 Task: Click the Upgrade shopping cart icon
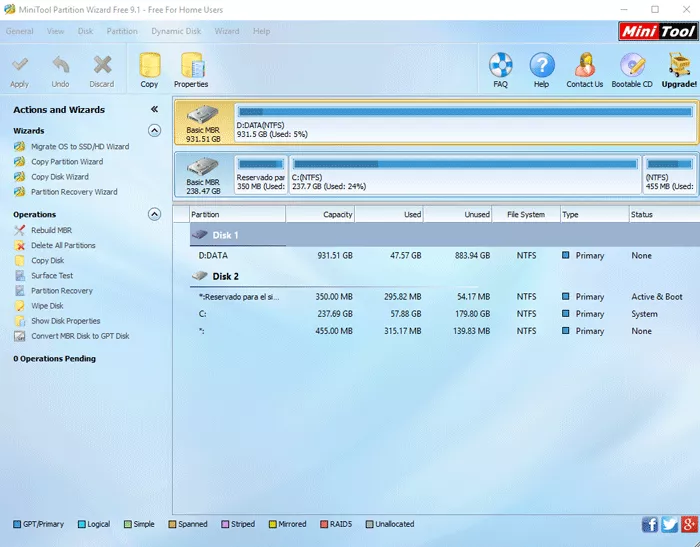pyautogui.click(x=679, y=65)
